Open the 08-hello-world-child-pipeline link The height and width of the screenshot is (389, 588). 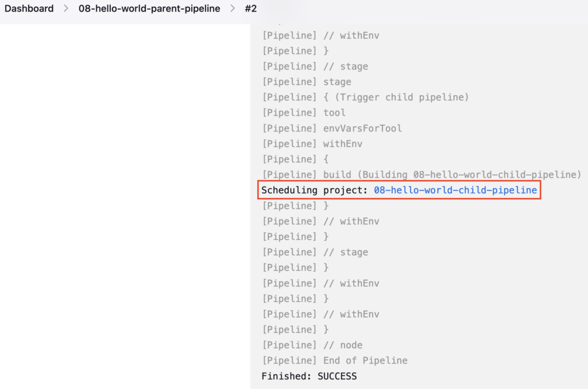pyautogui.click(x=455, y=190)
